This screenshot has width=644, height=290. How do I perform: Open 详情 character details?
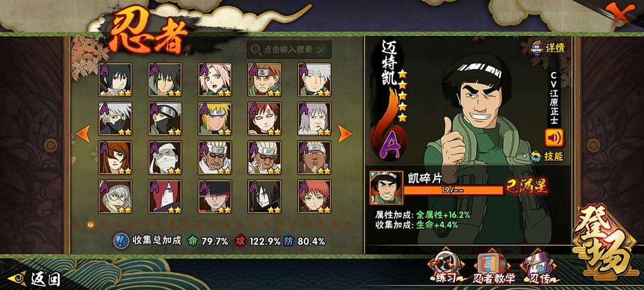[x=549, y=48]
